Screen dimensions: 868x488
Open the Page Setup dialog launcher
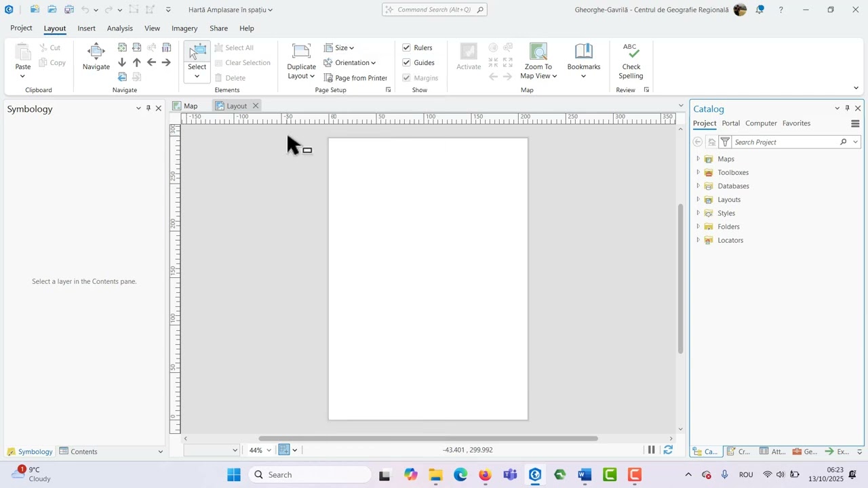tap(388, 89)
